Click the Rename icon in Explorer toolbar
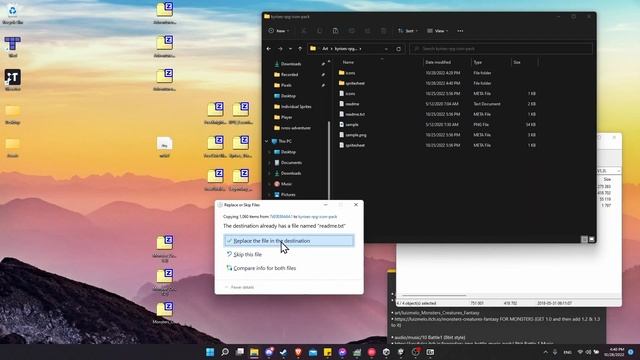This screenshot has width=640, height=360. 351,31
